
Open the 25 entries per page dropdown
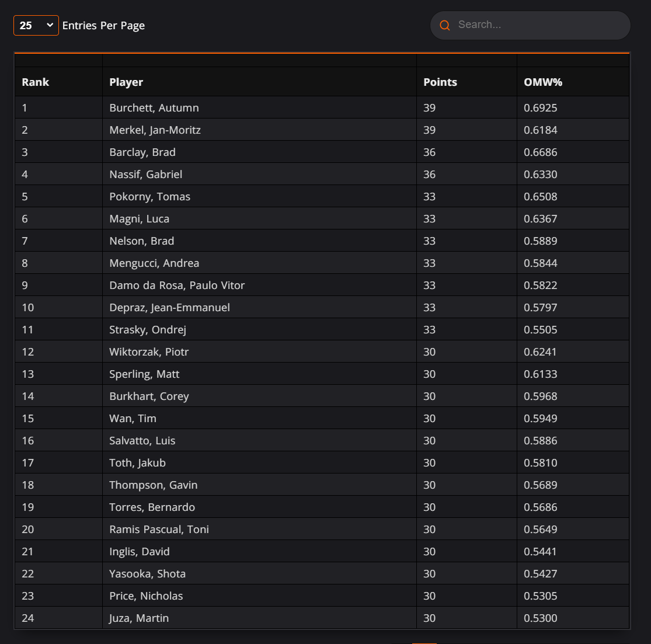click(36, 25)
